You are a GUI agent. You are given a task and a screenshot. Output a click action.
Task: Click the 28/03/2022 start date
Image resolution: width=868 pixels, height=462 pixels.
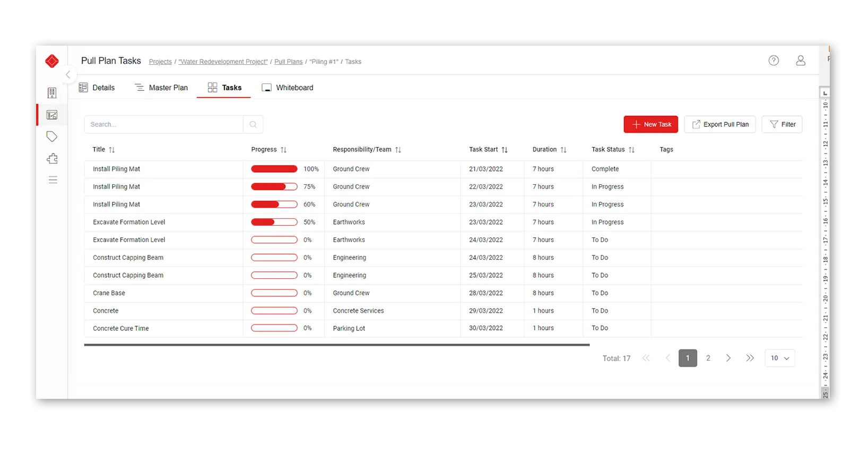click(x=486, y=293)
